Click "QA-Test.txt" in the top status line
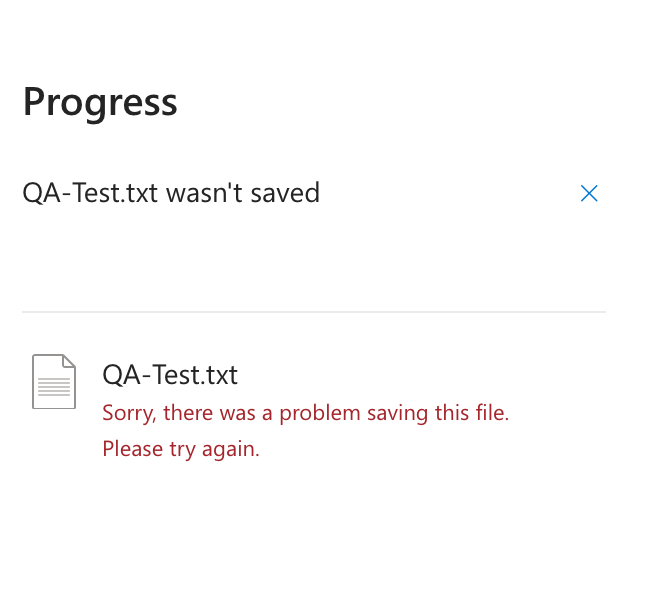 [90, 193]
